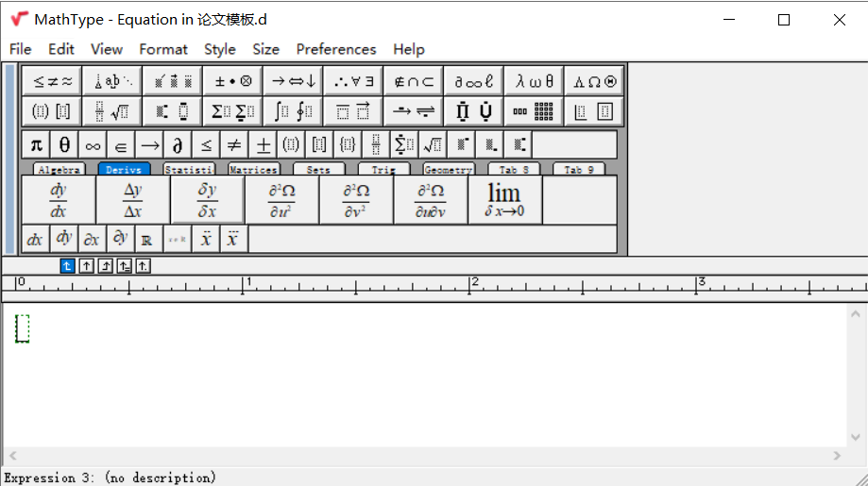The width and height of the screenshot is (868, 486).
Task: Open the miscellaneous symbols palette (∂∞ℓ)
Action: pyautogui.click(x=474, y=81)
